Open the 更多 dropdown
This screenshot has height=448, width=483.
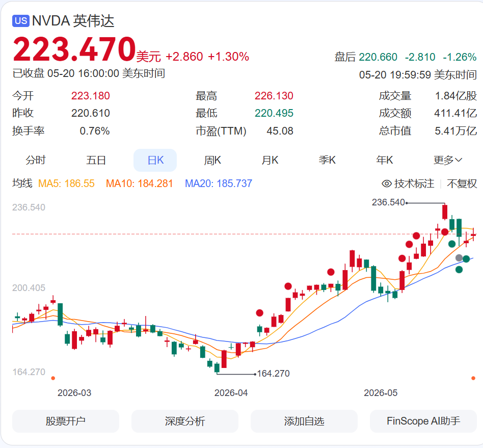[x=447, y=160]
